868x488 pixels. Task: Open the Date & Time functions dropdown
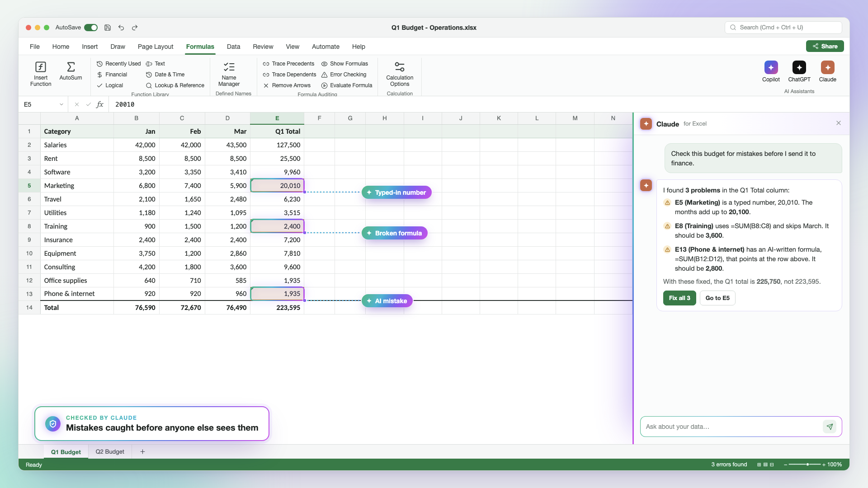165,75
